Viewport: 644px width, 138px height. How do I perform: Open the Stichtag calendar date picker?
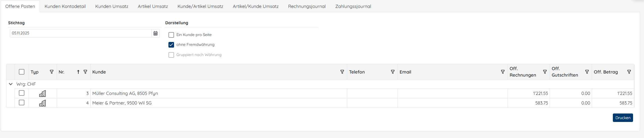click(x=156, y=33)
